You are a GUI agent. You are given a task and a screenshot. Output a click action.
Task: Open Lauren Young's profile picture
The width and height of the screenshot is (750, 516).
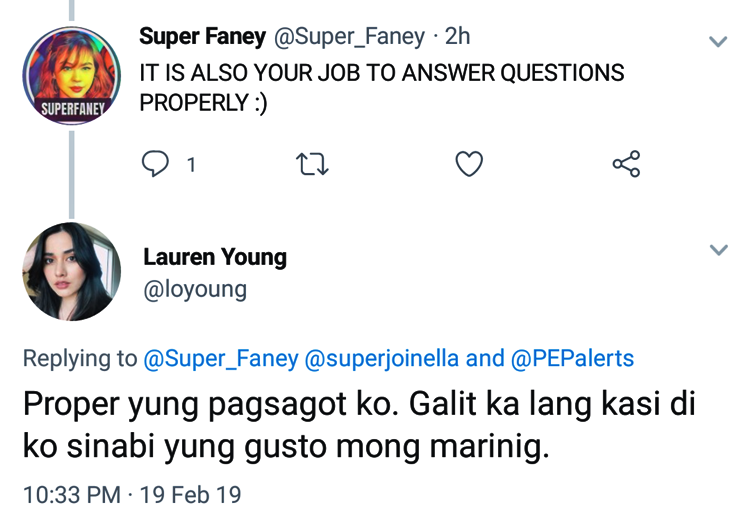pyautogui.click(x=71, y=271)
